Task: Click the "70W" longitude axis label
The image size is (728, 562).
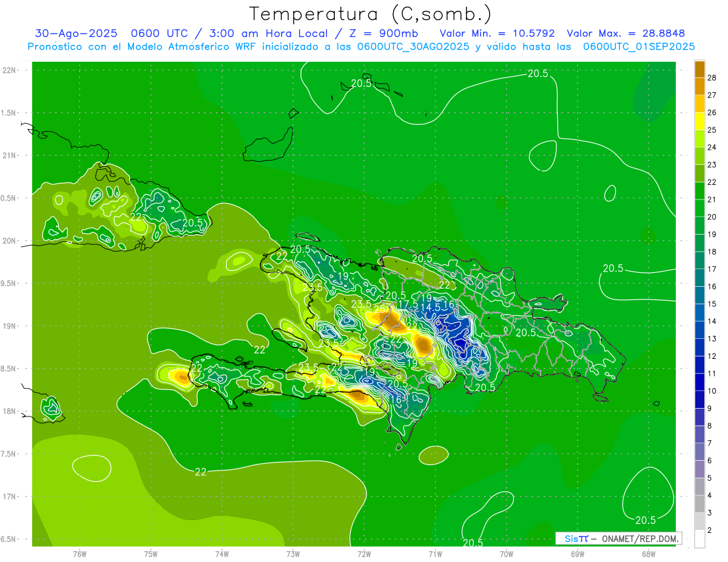Action: pos(507,554)
